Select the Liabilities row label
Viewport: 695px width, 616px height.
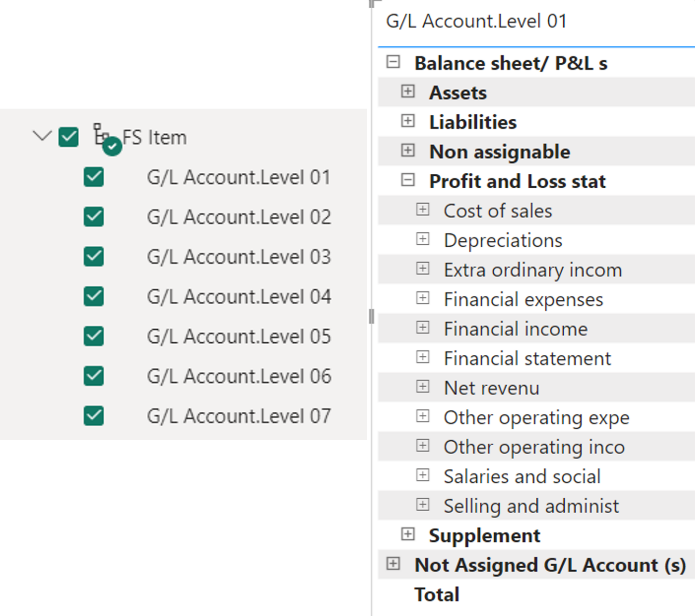473,122
